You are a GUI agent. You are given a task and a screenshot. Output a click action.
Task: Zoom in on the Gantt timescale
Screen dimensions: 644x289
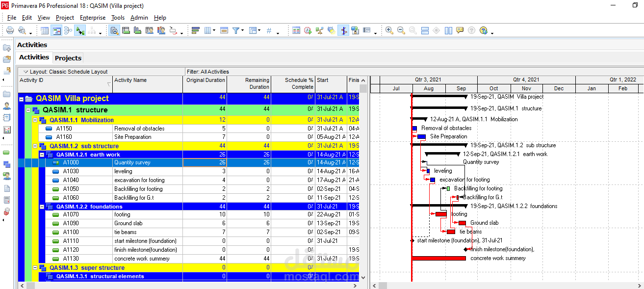coord(389,30)
